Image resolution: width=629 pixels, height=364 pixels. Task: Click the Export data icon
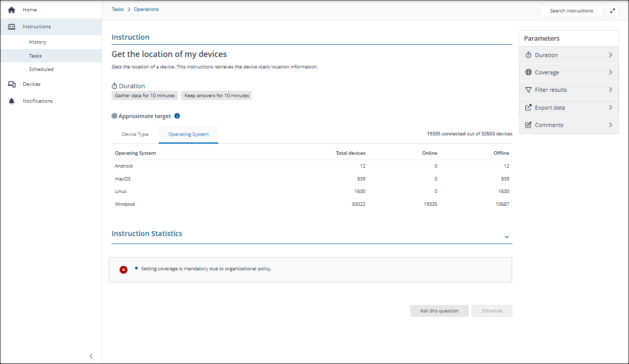point(528,108)
